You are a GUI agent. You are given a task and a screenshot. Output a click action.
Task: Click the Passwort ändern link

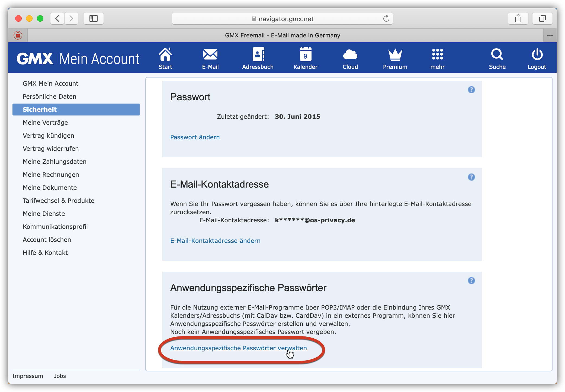coord(195,137)
